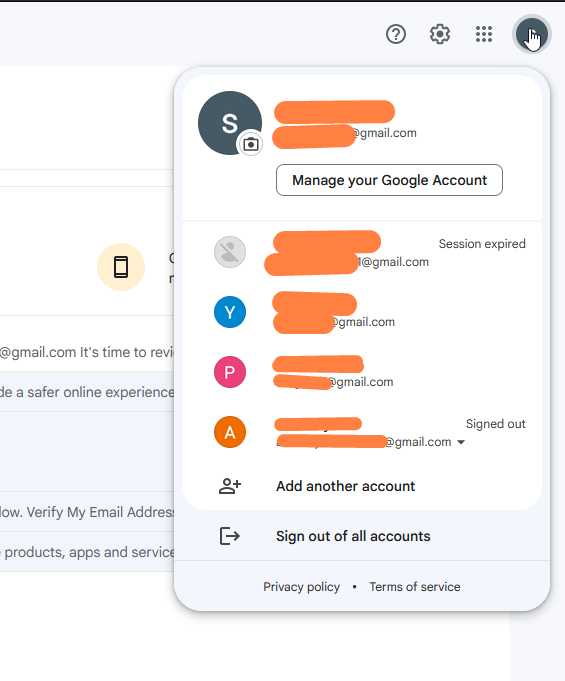Click the Add another account person icon
Screen dimensions: 565x681
(x=230, y=486)
